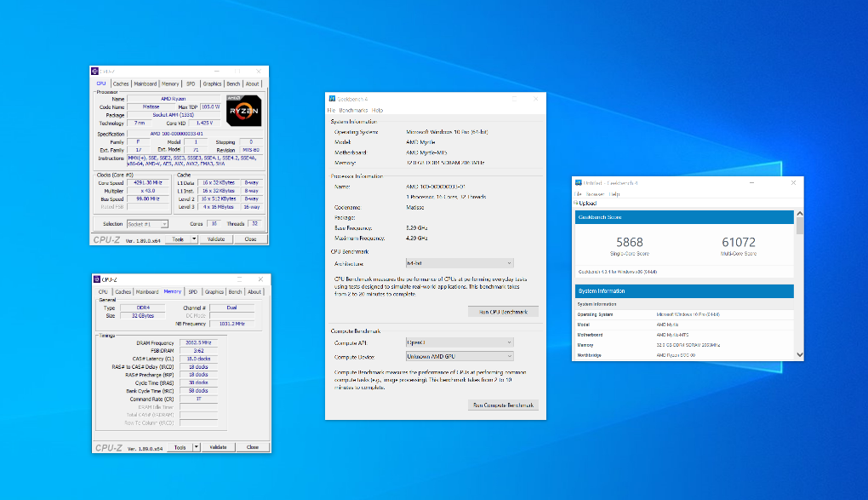Screen dimensions: 868x500
Task: Open Mainboard tab in the CPU-Z CPU tab window
Action: point(145,83)
